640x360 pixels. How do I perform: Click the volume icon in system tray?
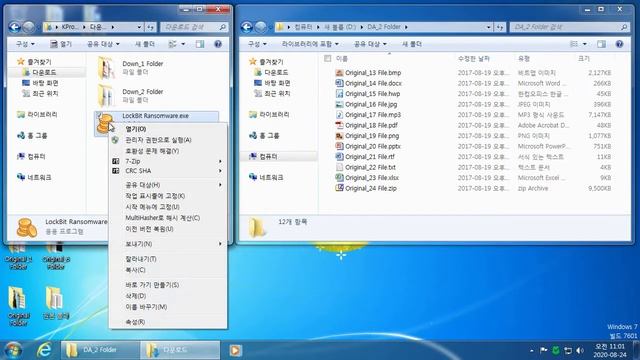(580, 351)
